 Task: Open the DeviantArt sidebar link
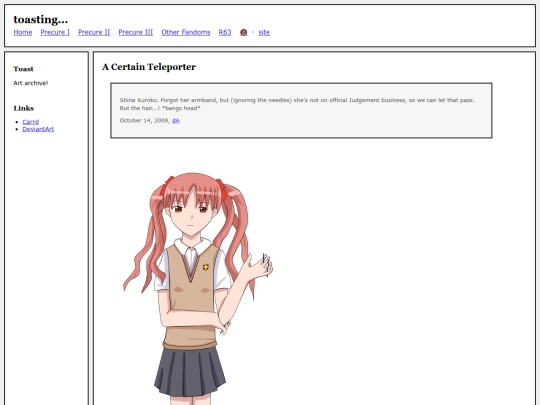(x=38, y=129)
